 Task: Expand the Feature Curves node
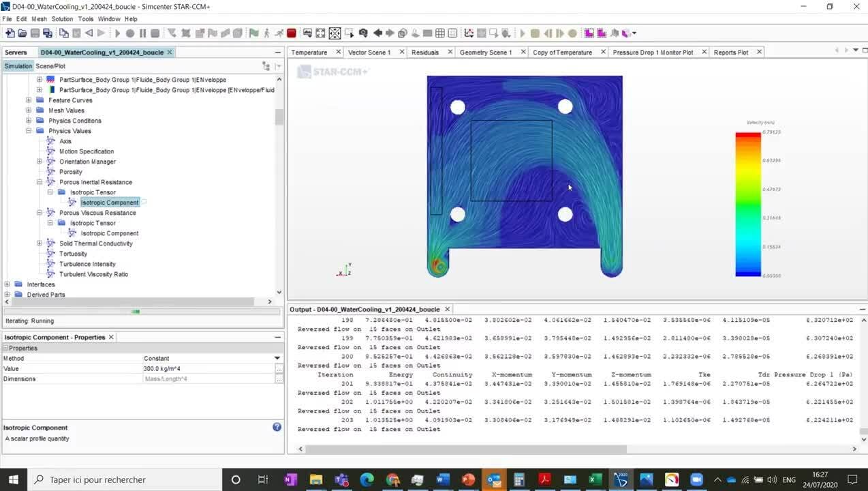click(x=29, y=100)
